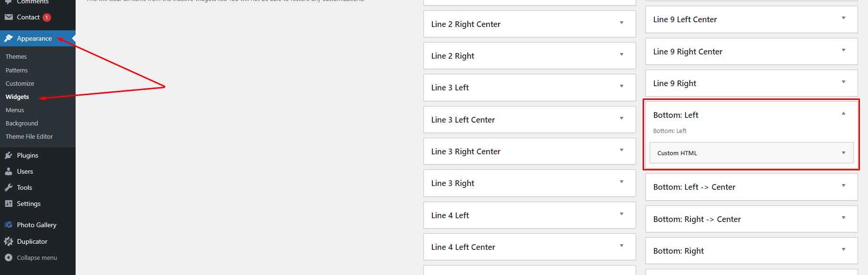Click the Settings sliders icon

[x=9, y=204]
